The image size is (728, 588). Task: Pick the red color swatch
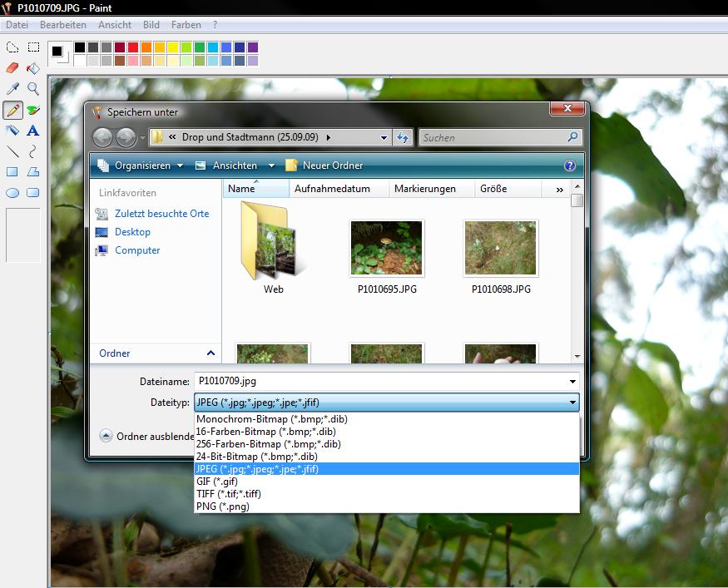coord(133,47)
